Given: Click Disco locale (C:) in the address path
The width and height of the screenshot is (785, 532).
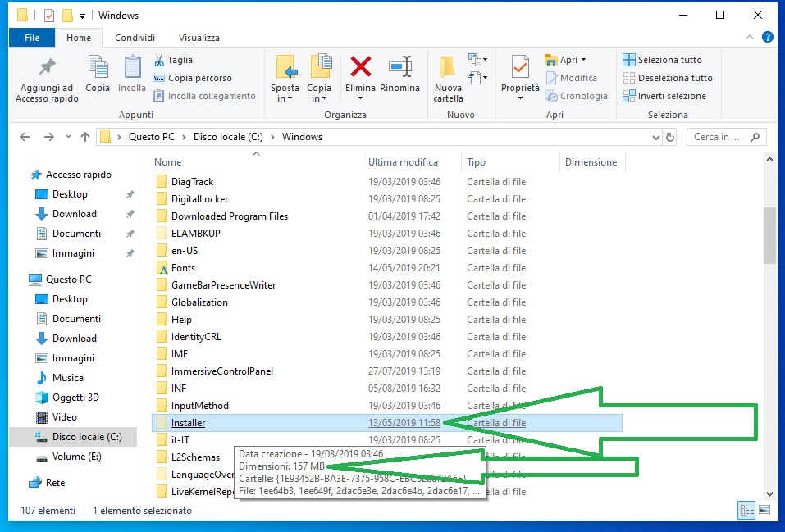Looking at the screenshot, I should point(228,137).
